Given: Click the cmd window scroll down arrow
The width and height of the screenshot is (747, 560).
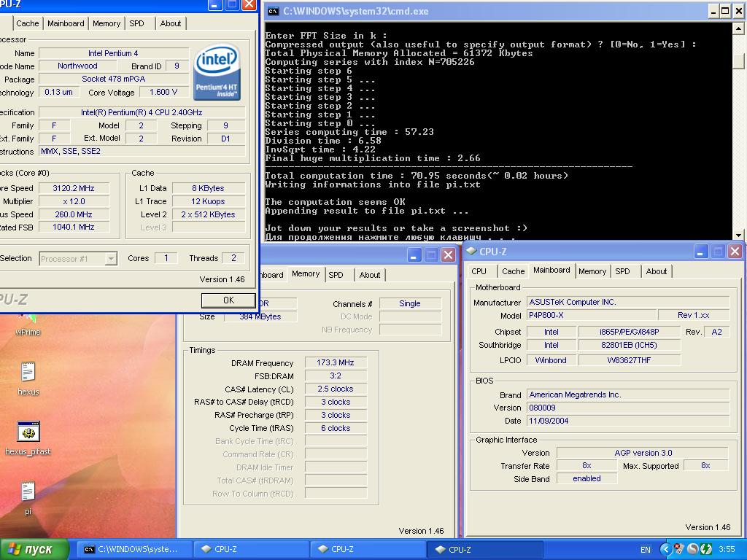Looking at the screenshot, I should (738, 234).
